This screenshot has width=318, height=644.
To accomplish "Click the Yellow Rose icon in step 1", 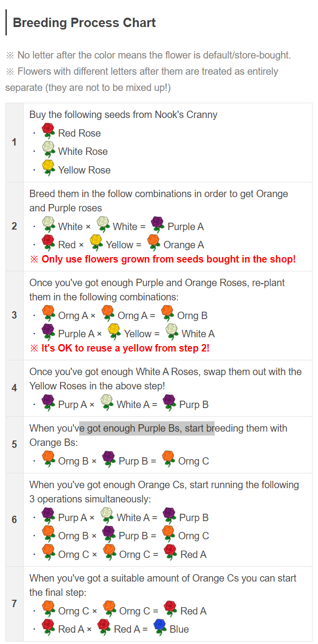I will [48, 168].
